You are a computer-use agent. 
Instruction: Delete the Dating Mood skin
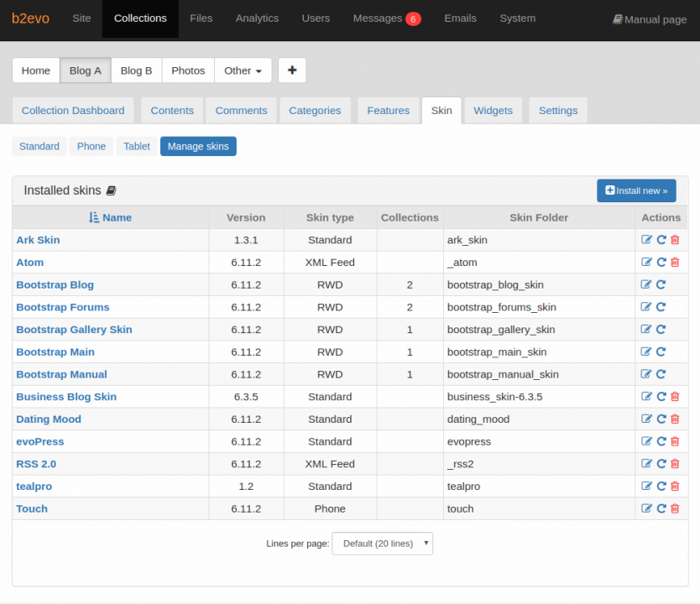(675, 419)
